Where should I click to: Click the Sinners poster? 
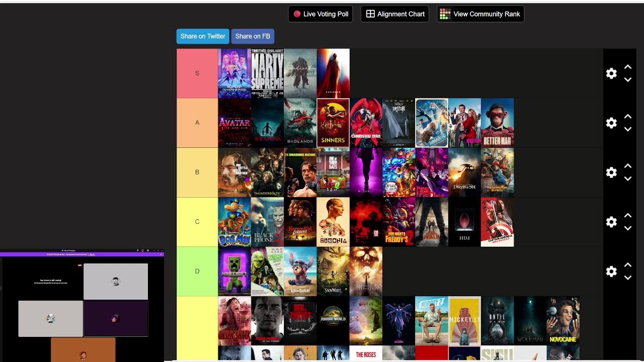tap(333, 123)
